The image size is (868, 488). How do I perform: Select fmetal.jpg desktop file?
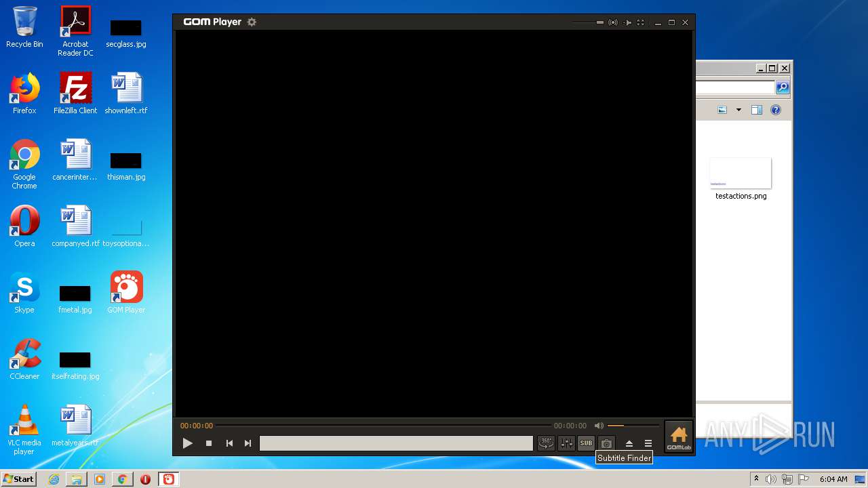tap(75, 300)
